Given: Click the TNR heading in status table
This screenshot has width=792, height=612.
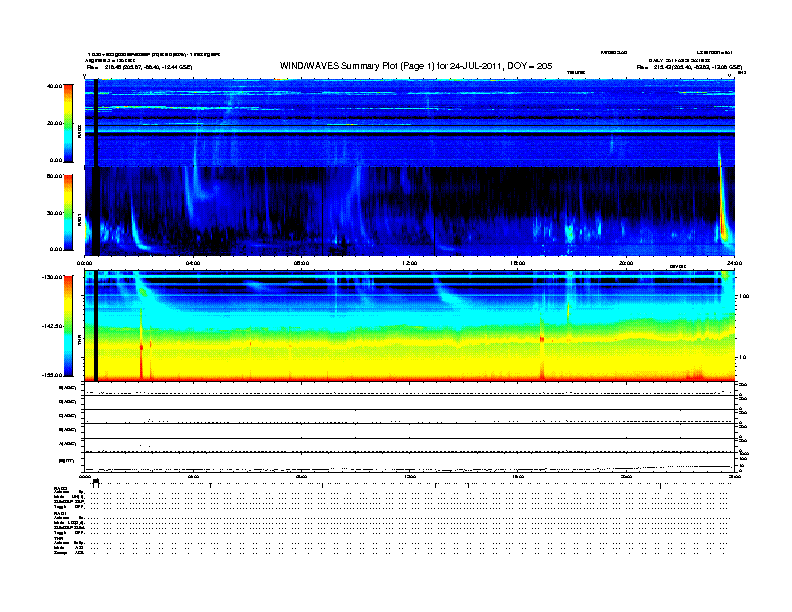Looking at the screenshot, I should [58, 538].
